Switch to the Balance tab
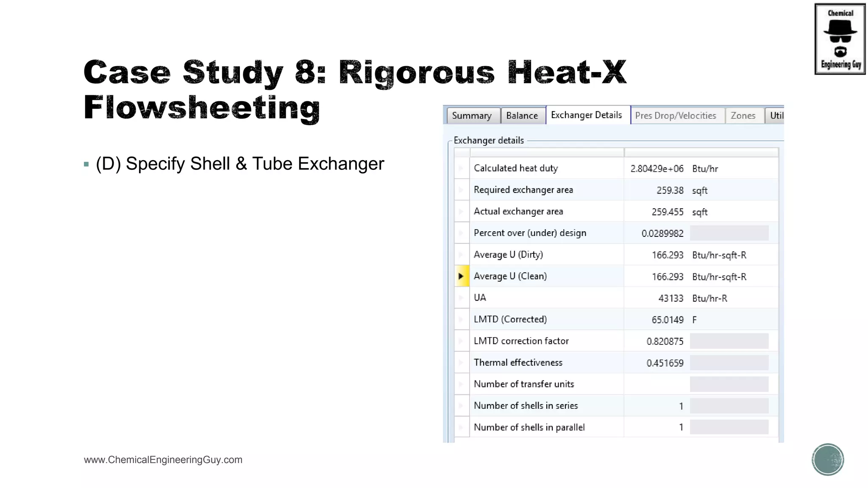 pyautogui.click(x=522, y=116)
